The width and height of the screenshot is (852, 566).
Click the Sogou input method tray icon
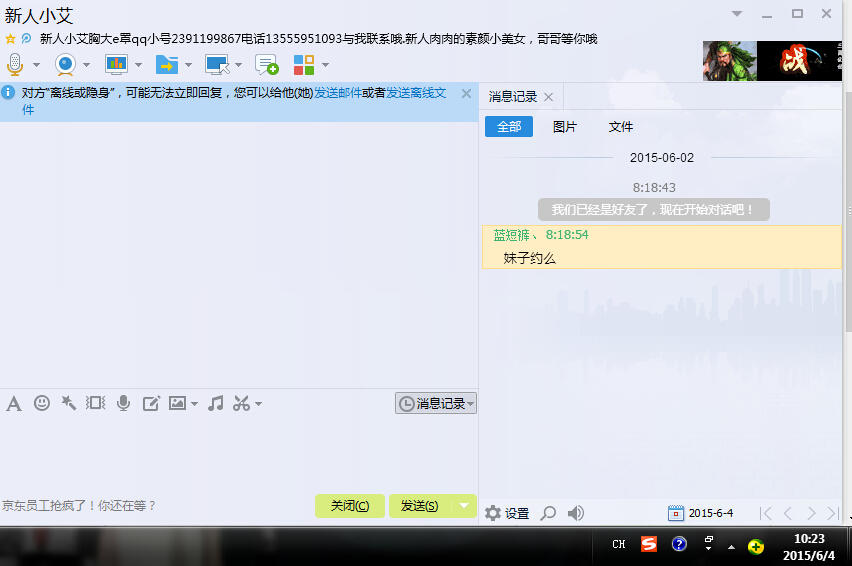(649, 544)
